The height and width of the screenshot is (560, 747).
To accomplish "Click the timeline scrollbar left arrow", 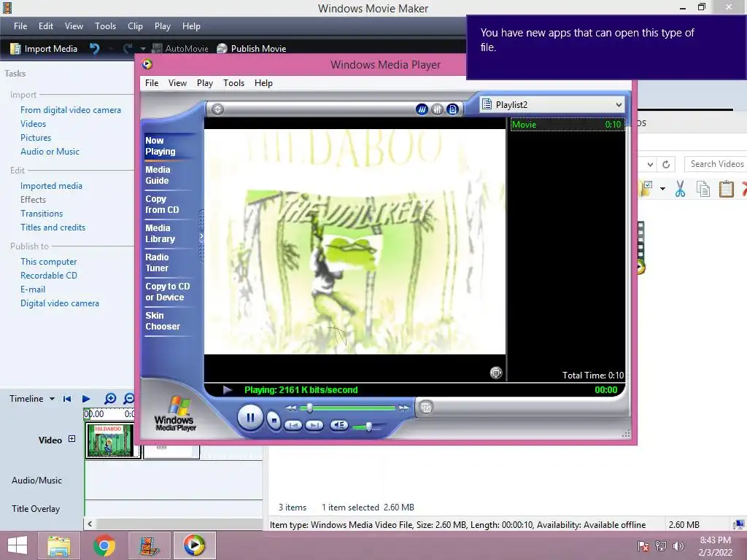I will 90,524.
